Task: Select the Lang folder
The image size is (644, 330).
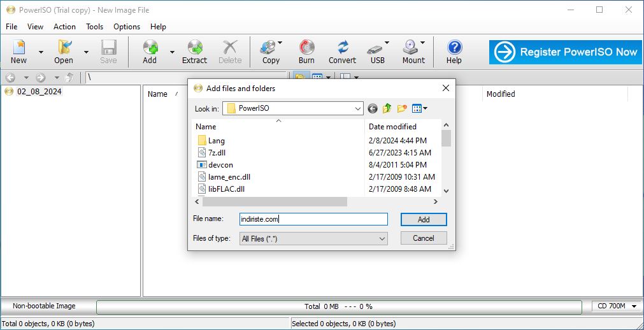Action: pos(211,141)
